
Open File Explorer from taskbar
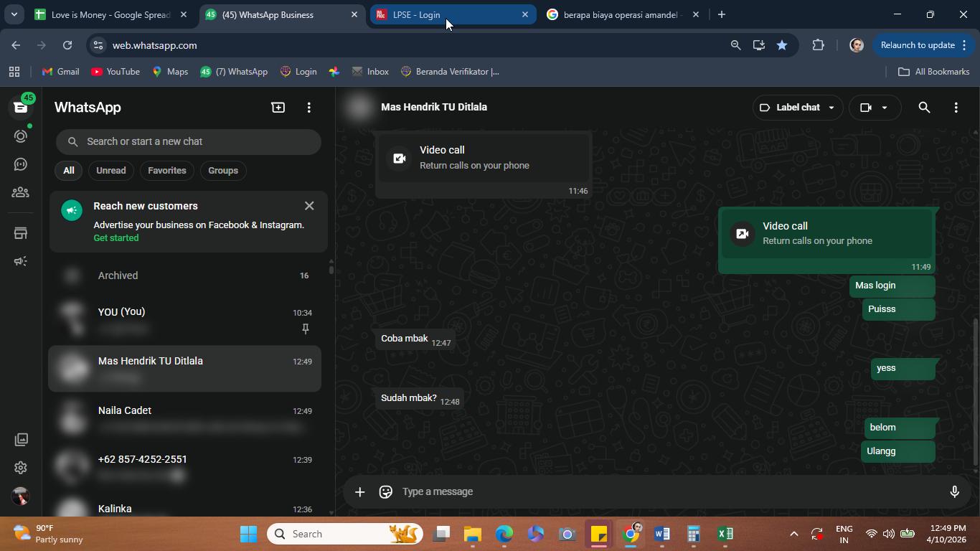[472, 534]
